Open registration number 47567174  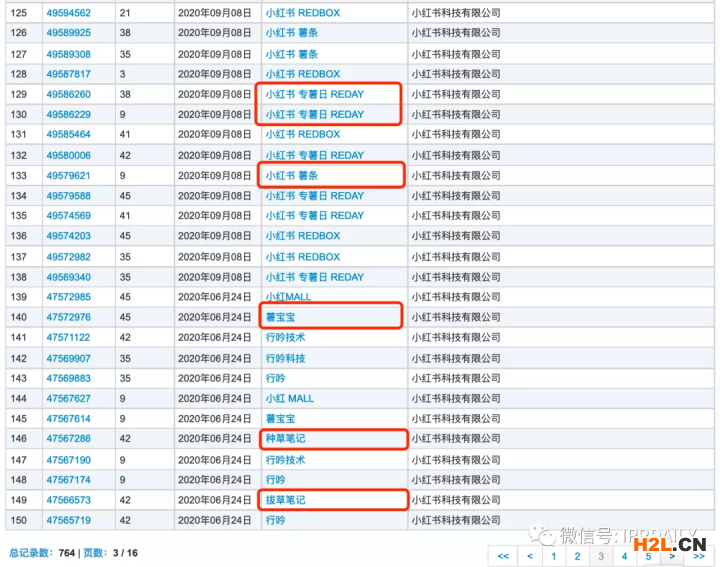point(68,479)
